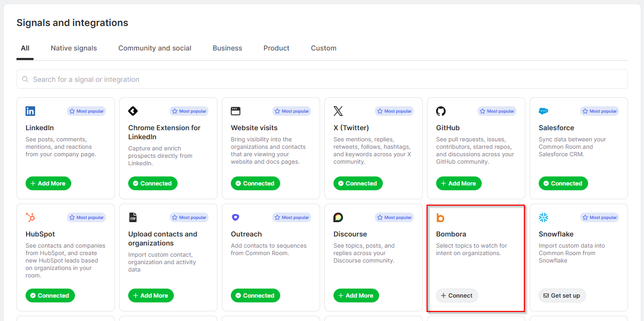Click Most popular badge on Discourse card

coord(394,217)
